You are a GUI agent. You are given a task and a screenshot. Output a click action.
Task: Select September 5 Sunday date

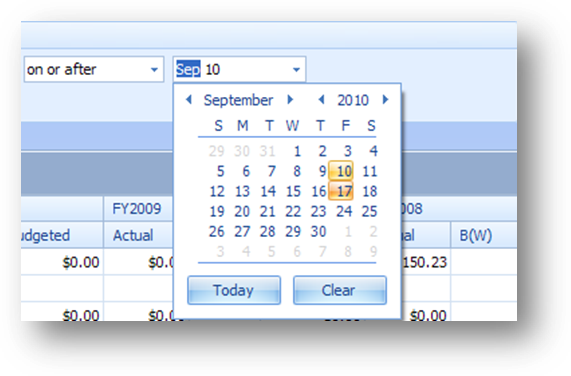(220, 171)
